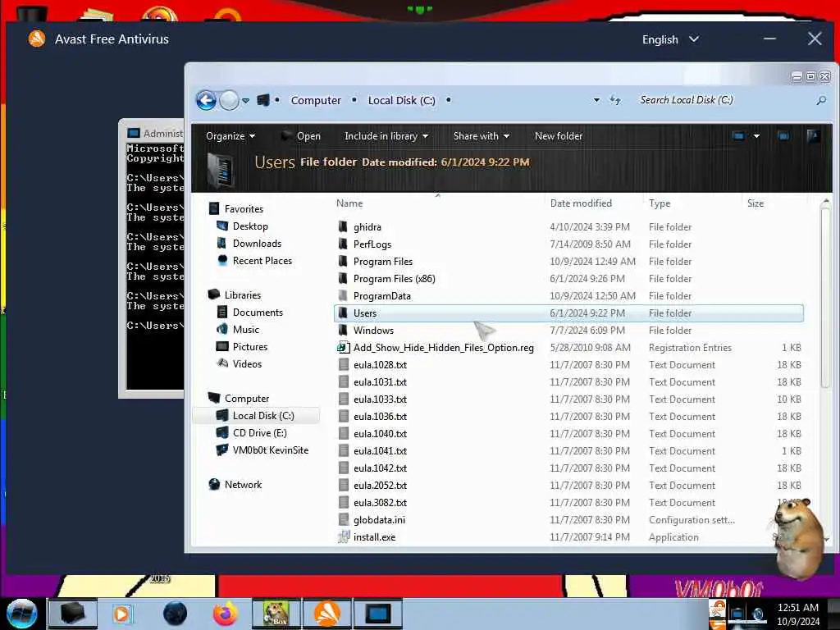Click the change view icon
Screen dimensions: 840x630
click(x=739, y=136)
